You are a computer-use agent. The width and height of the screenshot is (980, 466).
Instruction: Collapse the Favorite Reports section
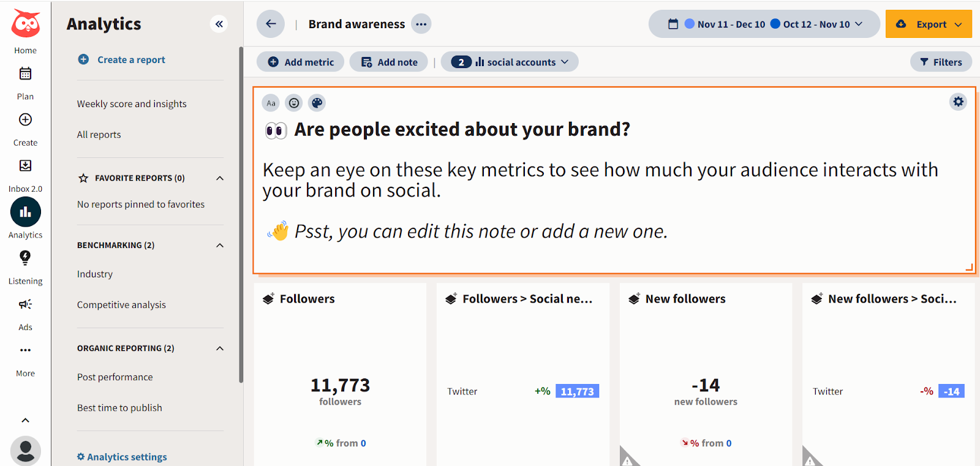(219, 178)
